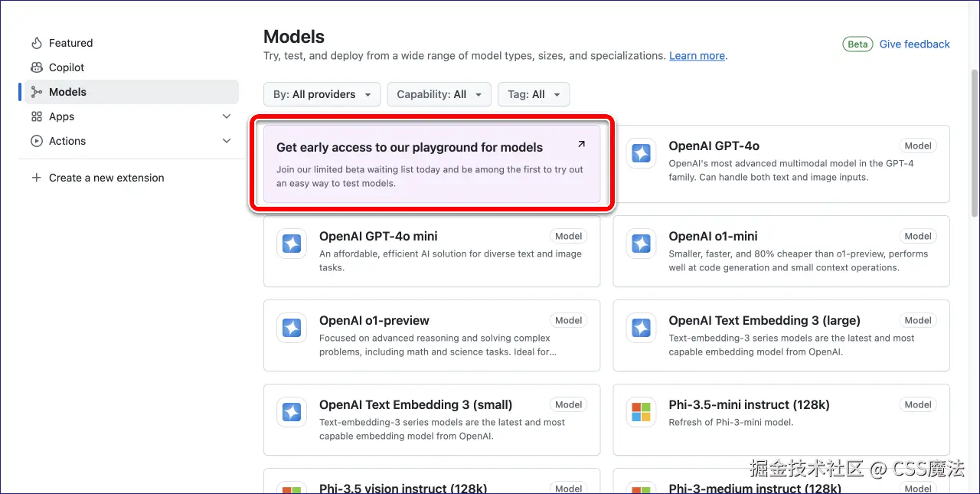This screenshot has height=494, width=980.
Task: Go to Featured in the sidebar
Action: pyautogui.click(x=70, y=43)
